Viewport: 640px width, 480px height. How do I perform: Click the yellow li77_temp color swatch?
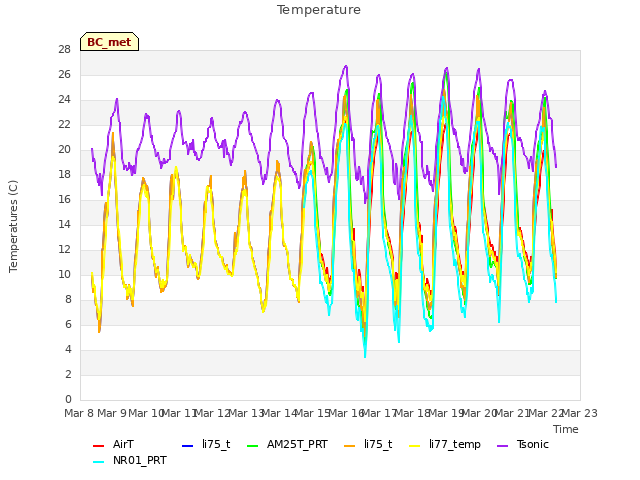[x=414, y=446]
